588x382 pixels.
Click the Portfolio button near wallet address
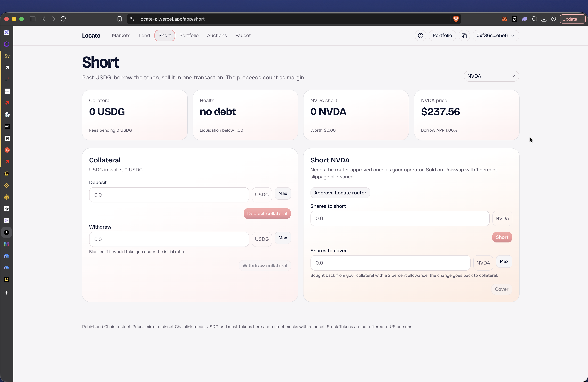(x=442, y=36)
